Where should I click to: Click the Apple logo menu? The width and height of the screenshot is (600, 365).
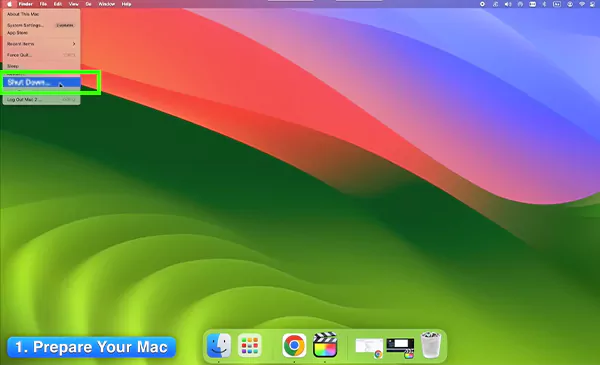pos(9,4)
